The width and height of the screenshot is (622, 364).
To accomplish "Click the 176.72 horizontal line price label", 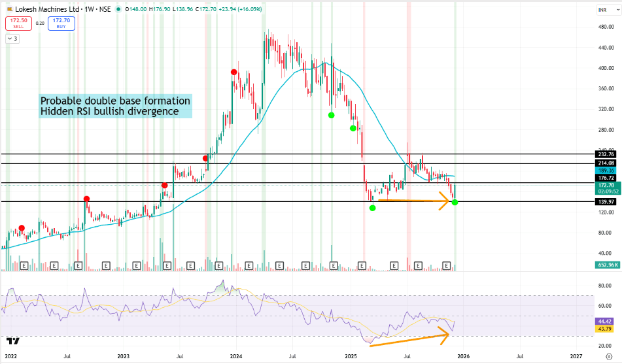I will pyautogui.click(x=606, y=178).
